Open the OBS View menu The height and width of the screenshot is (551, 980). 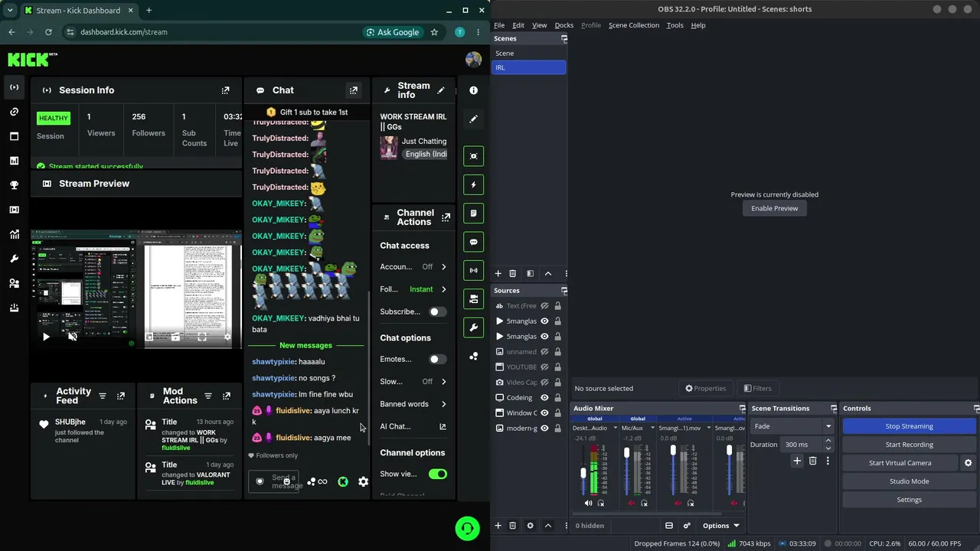pos(539,25)
